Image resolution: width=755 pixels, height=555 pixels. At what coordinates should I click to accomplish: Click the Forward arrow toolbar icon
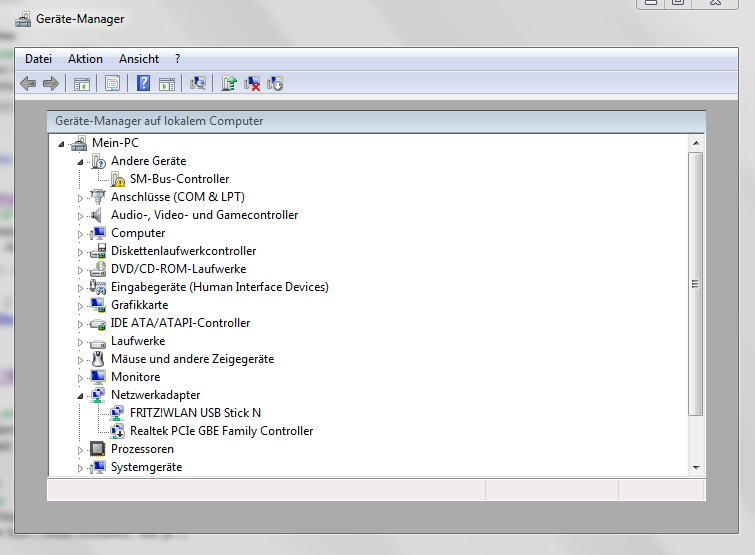tap(51, 83)
